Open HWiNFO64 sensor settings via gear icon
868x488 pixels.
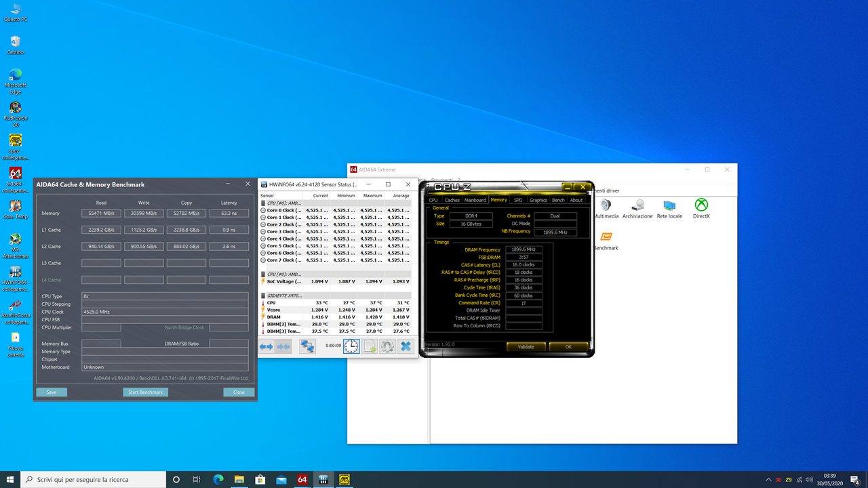388,346
